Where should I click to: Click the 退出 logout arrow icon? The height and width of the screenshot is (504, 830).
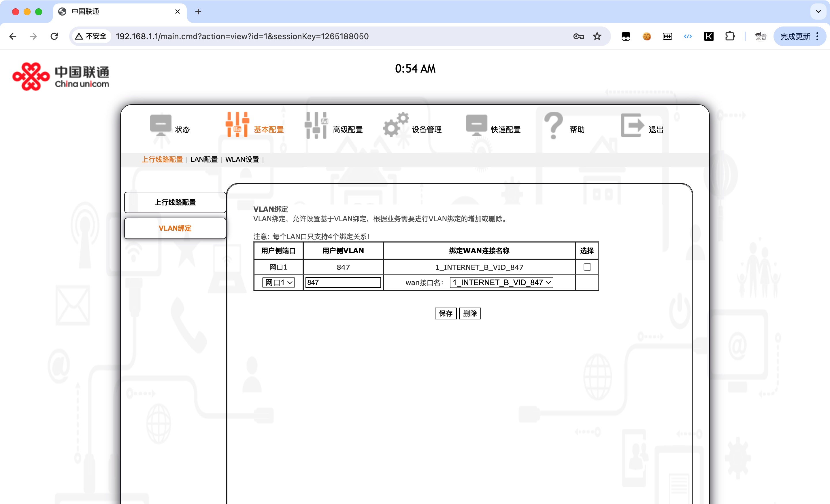coord(633,125)
